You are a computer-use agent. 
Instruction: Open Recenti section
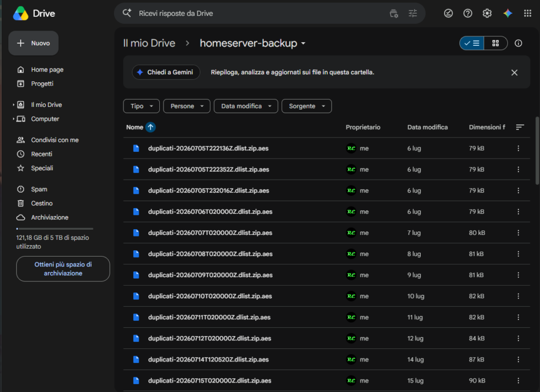(41, 154)
